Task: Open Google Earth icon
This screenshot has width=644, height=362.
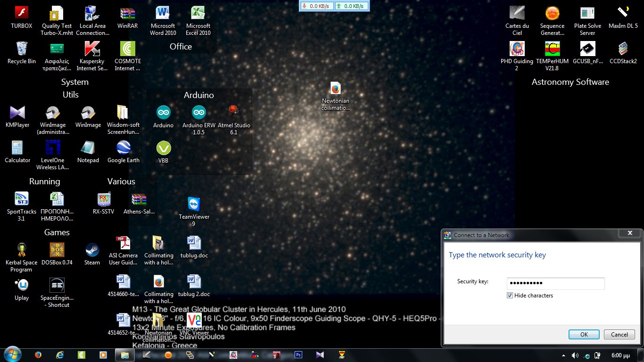Action: pyautogui.click(x=124, y=152)
